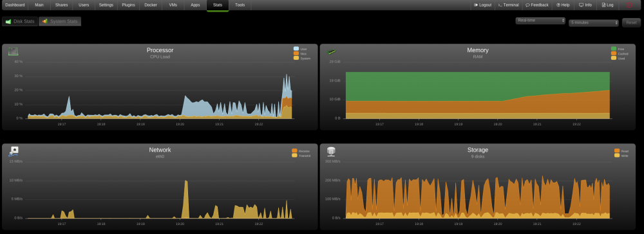Click the 40 % label on Processor axis
Image resolution: width=644 pixels, height=234 pixels.
point(19,62)
